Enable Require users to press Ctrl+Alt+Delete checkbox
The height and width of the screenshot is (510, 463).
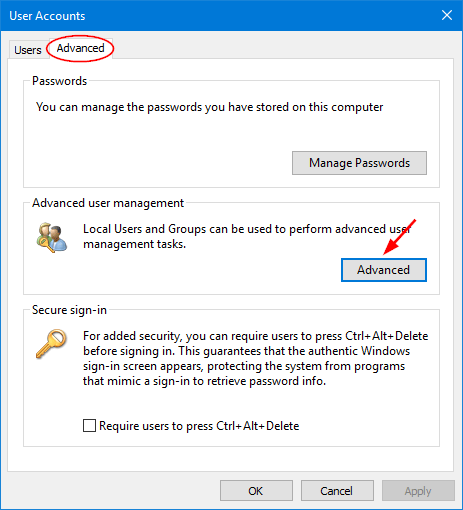pos(89,426)
